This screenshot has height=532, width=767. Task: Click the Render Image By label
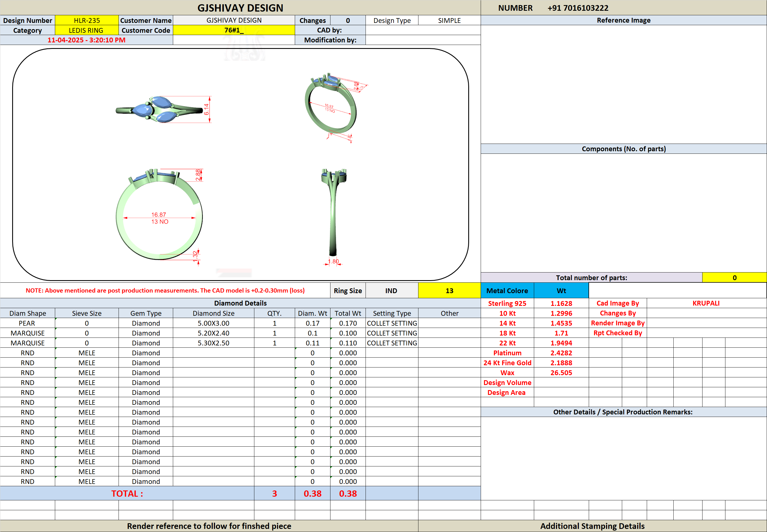click(x=618, y=323)
